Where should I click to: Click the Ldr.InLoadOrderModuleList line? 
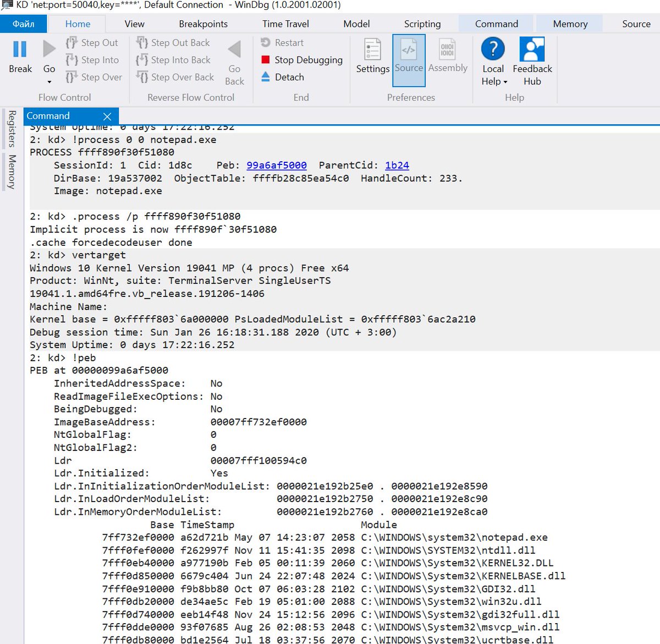(x=271, y=499)
